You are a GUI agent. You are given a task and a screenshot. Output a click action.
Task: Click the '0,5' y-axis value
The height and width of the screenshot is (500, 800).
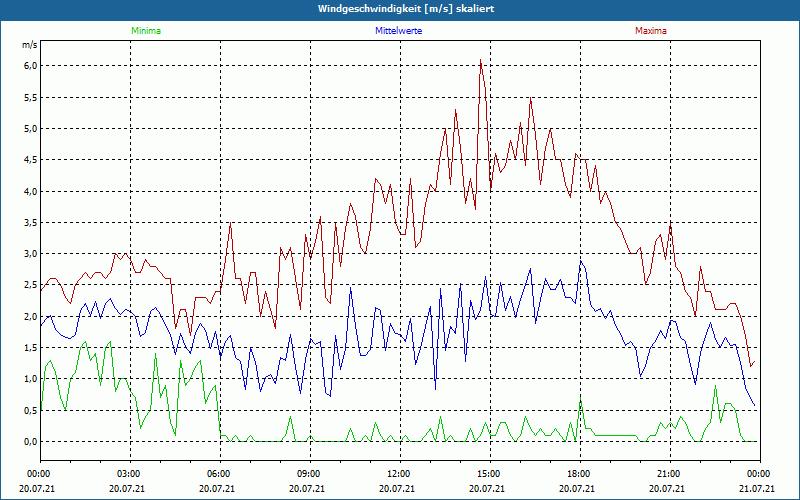click(31, 410)
